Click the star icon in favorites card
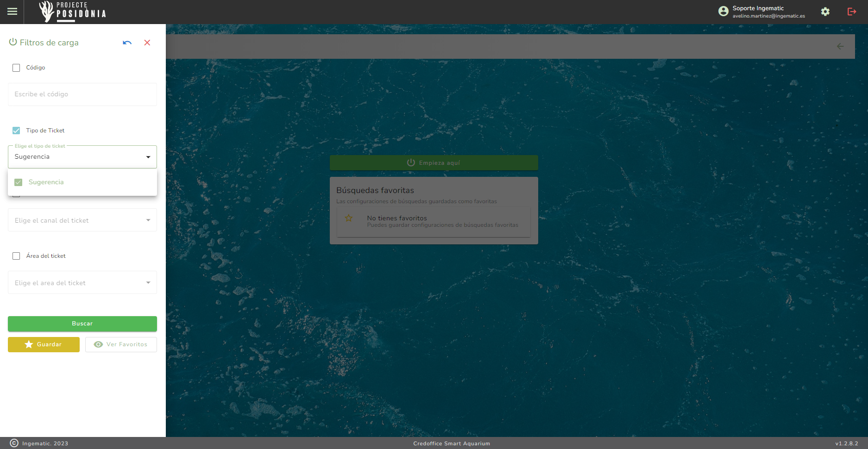 (349, 218)
